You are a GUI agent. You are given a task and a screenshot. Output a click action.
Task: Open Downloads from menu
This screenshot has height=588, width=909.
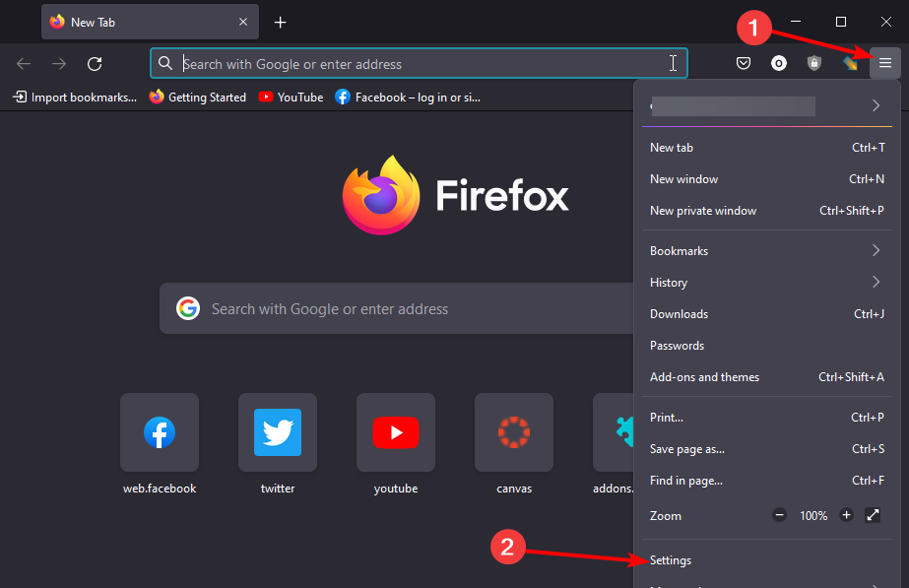point(766,314)
